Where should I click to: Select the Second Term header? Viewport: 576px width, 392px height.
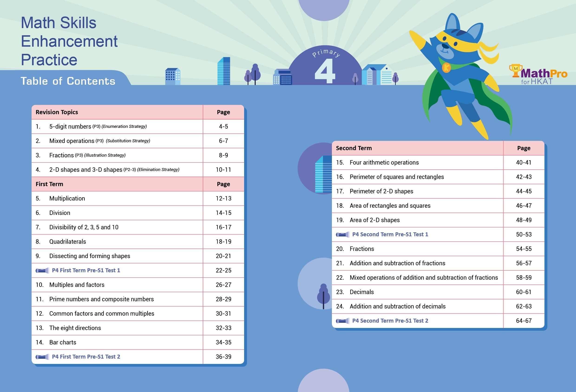tap(354, 148)
